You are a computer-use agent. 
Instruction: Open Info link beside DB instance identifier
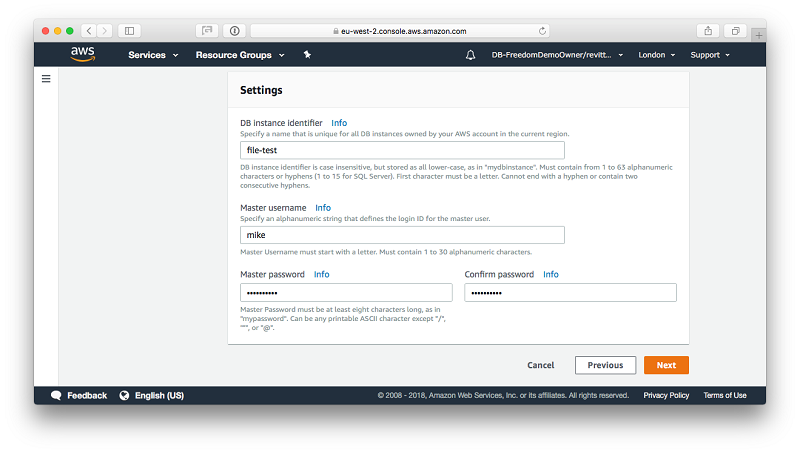click(x=339, y=123)
